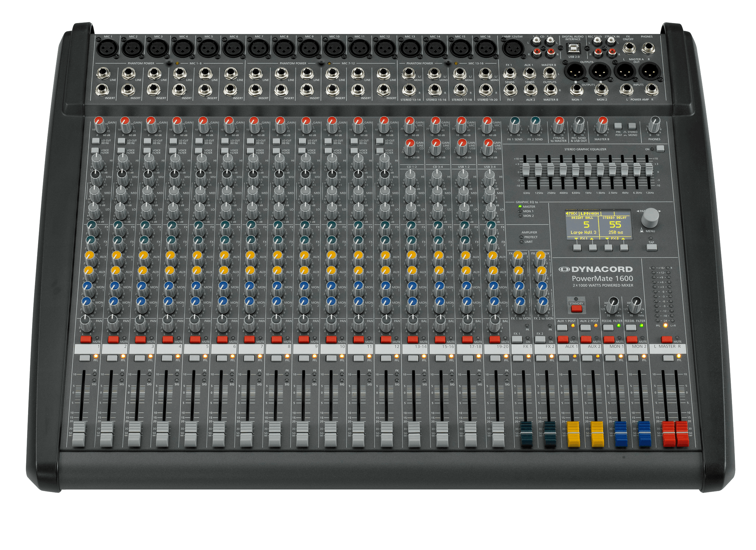Toggle the STEREO/MONO switch

click(x=632, y=126)
